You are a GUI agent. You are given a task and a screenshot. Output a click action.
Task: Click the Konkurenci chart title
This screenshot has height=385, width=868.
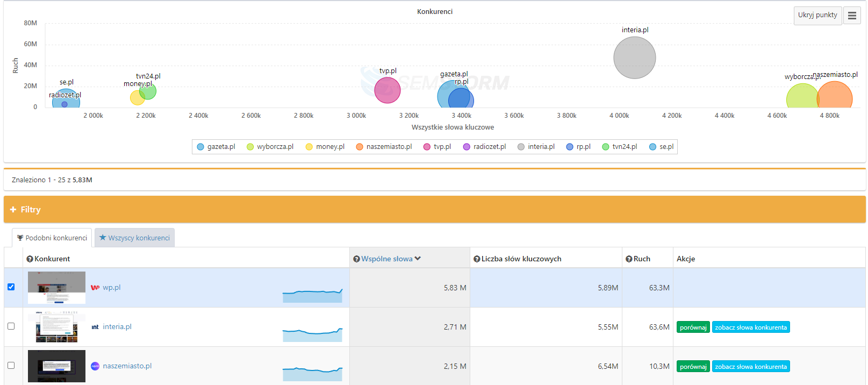pyautogui.click(x=435, y=11)
